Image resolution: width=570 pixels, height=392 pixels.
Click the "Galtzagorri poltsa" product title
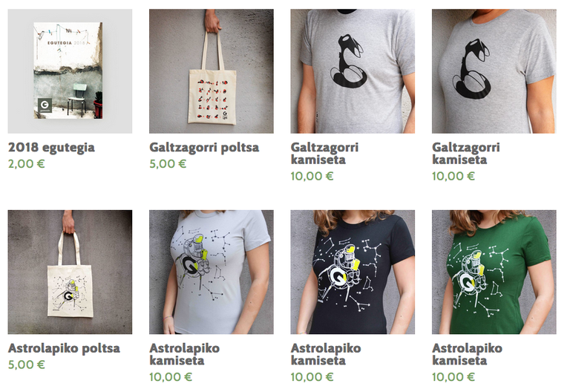pyautogui.click(x=204, y=147)
